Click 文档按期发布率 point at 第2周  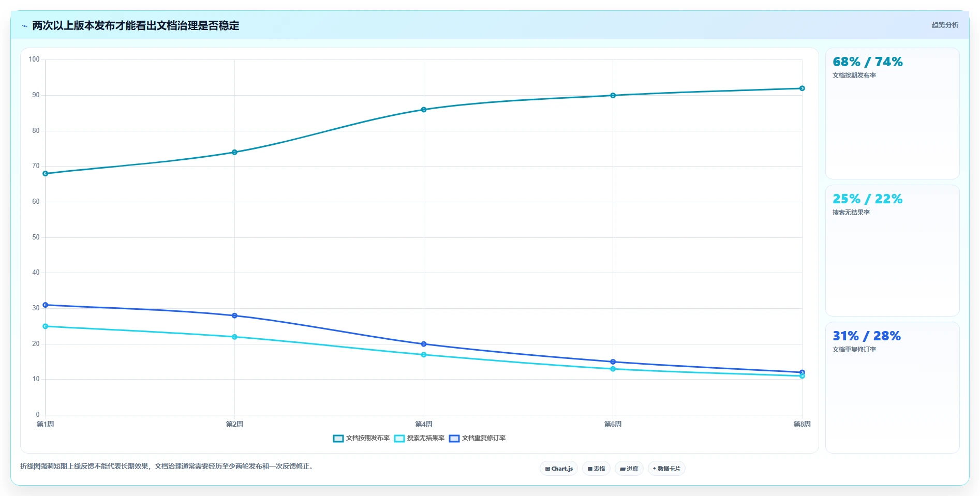pos(234,152)
